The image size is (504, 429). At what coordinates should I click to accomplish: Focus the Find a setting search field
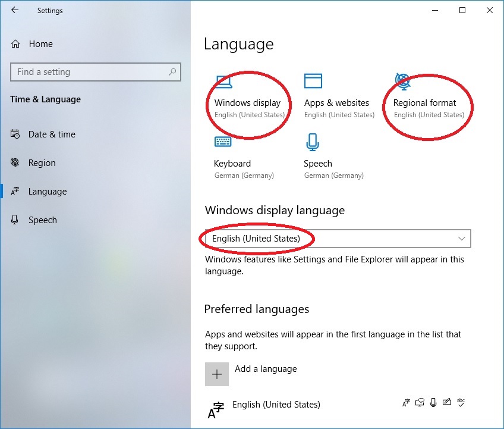click(96, 72)
